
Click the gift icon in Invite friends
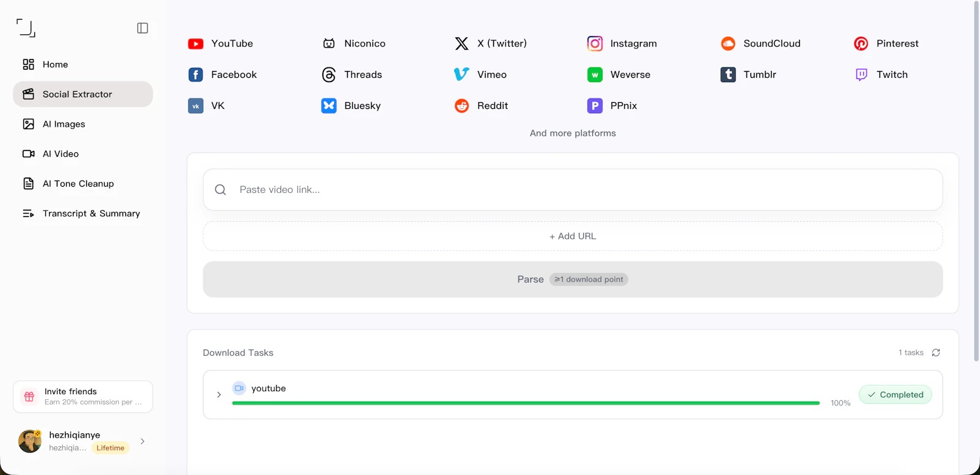click(x=29, y=397)
